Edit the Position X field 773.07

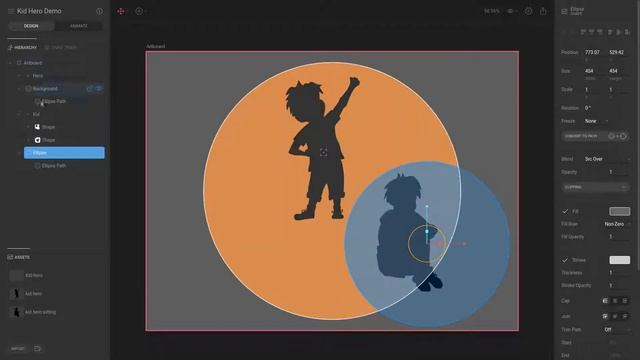[593, 52]
